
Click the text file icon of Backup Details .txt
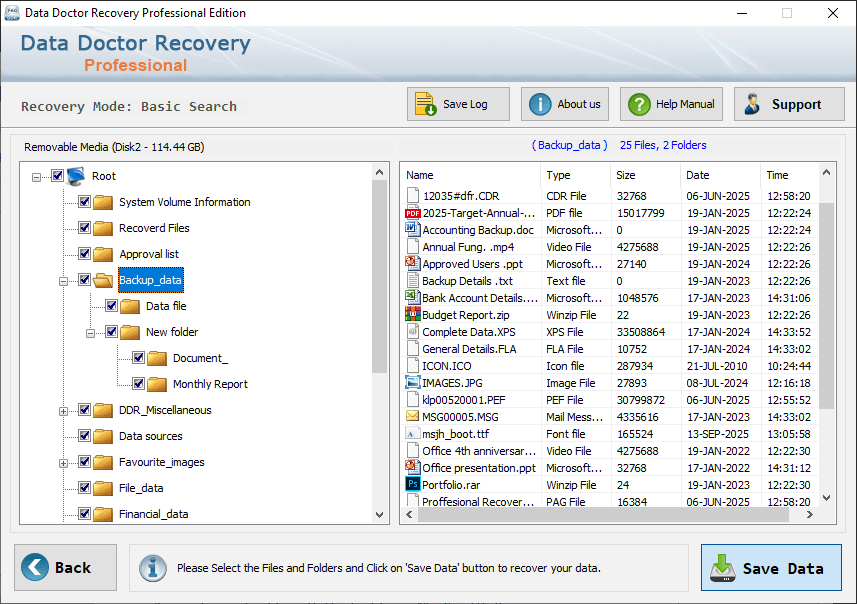[412, 280]
